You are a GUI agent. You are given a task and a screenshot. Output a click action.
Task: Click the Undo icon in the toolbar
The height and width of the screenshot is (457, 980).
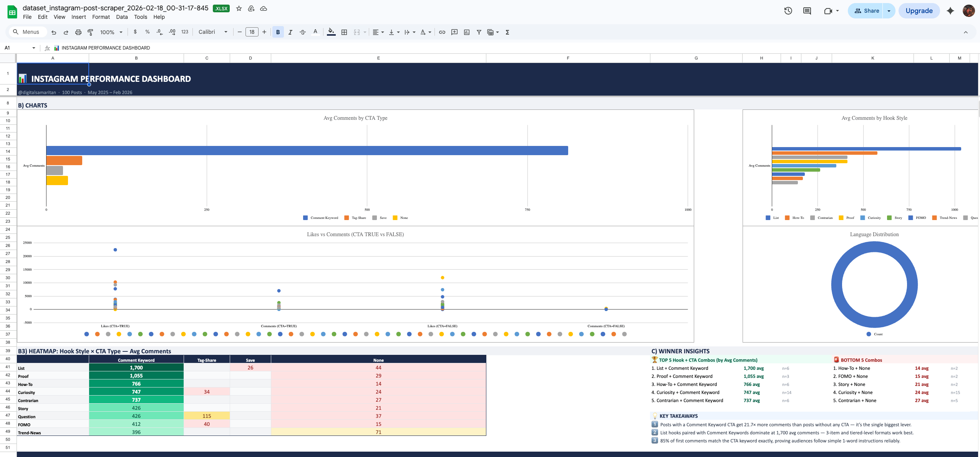point(54,32)
